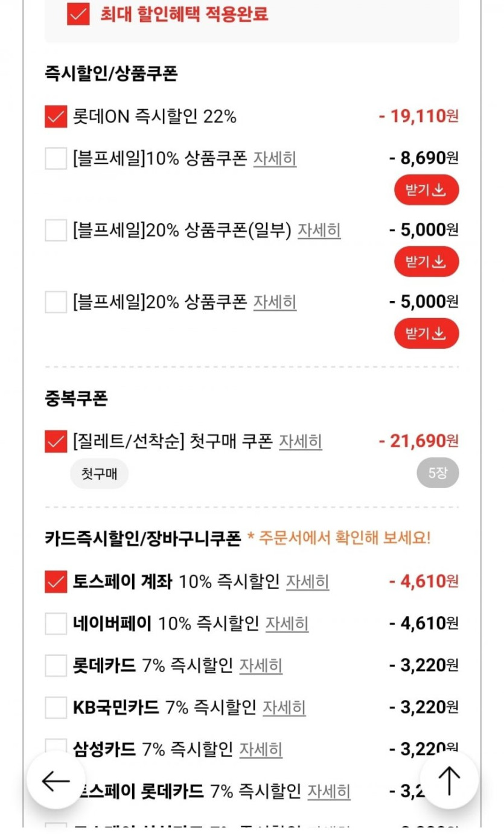Download the [블프세일]20% 상품쿠폰(일부) coupon

click(x=426, y=262)
